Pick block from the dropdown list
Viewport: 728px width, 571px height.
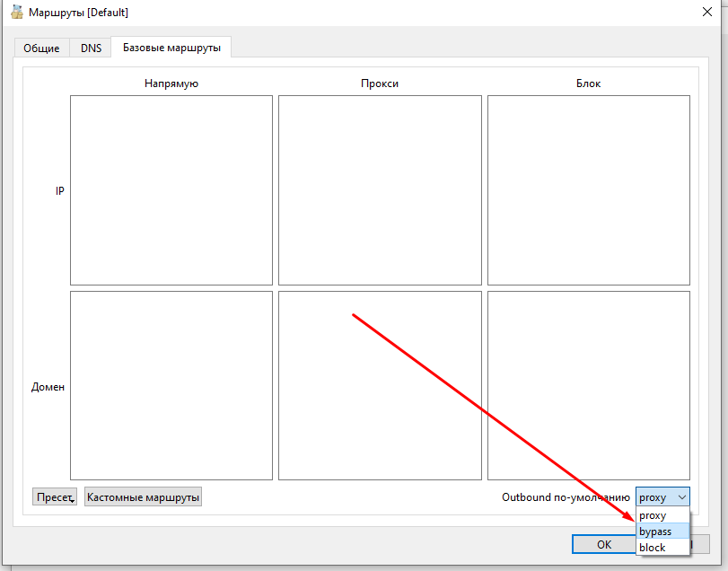(662, 547)
